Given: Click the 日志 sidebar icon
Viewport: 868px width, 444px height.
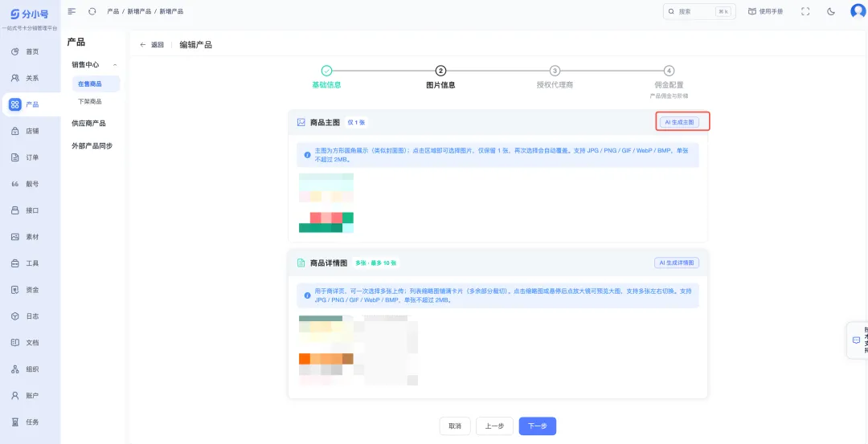Looking at the screenshot, I should tap(15, 316).
